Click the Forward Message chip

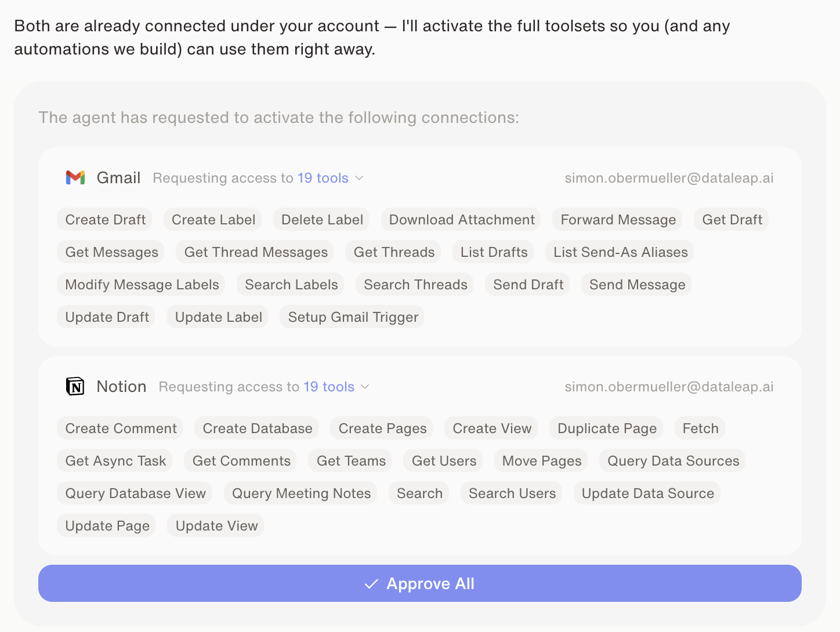click(x=618, y=220)
